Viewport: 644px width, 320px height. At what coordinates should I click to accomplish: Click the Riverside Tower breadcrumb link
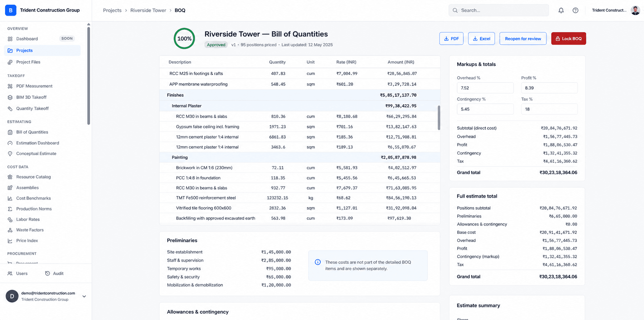click(148, 10)
